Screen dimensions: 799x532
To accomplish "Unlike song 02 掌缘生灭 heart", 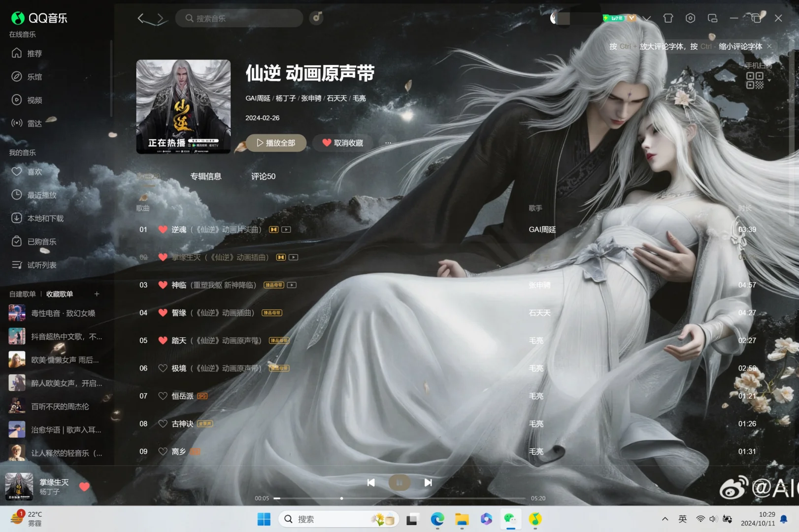I will coord(163,257).
